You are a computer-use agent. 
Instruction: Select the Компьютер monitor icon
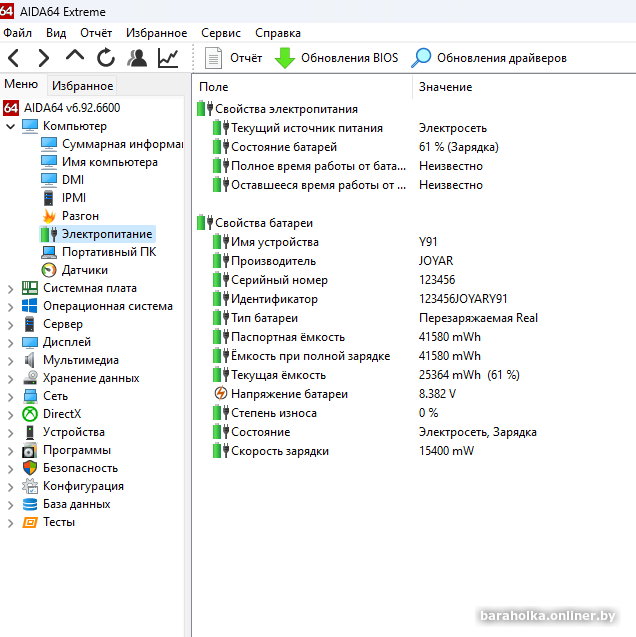pyautogui.click(x=30, y=126)
